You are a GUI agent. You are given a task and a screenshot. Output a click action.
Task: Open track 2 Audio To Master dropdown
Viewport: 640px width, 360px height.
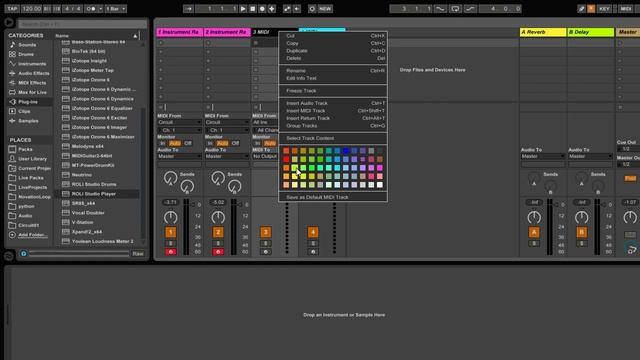[227, 156]
